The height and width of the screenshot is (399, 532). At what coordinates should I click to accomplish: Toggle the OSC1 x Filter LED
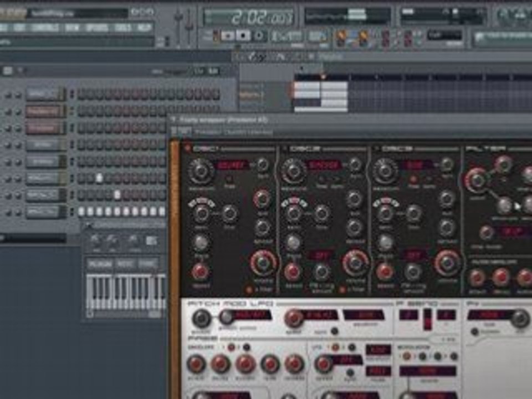[249, 290]
